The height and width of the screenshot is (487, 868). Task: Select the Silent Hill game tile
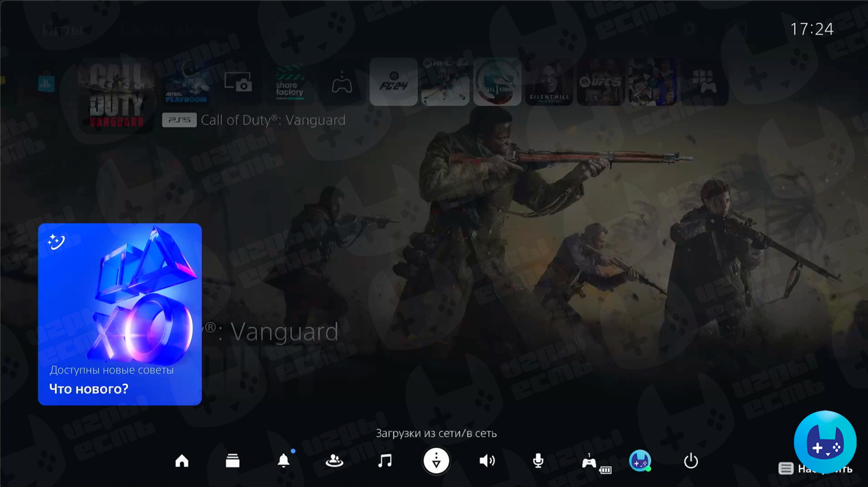[549, 82]
